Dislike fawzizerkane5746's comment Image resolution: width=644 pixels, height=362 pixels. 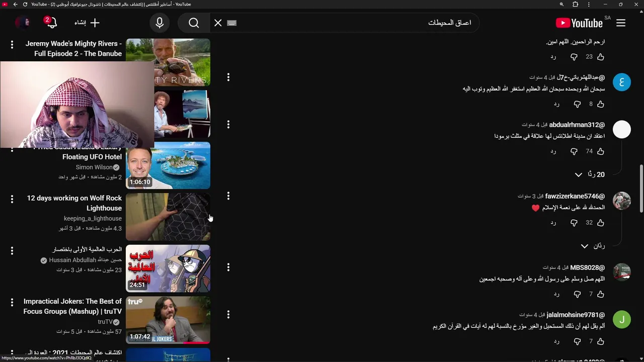click(x=574, y=223)
